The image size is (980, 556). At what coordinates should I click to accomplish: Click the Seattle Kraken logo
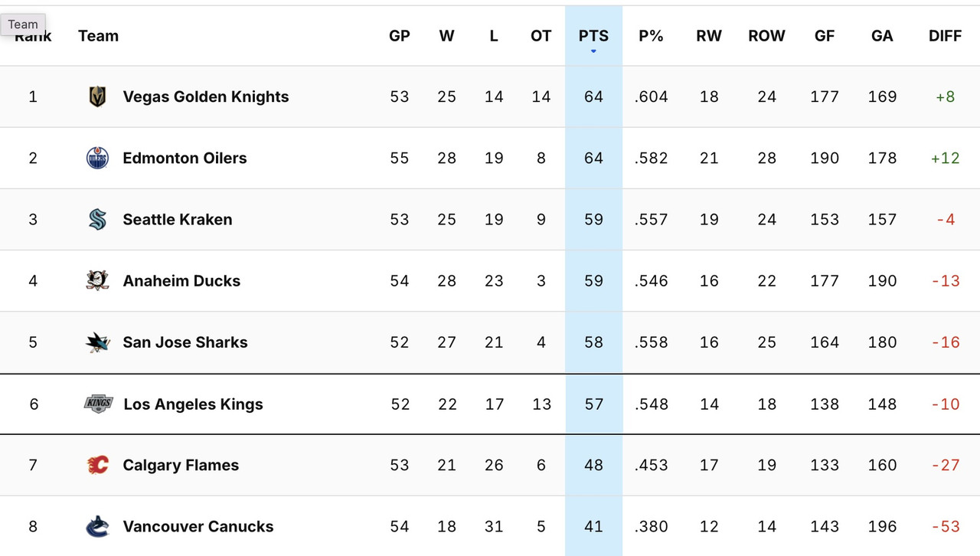coord(98,219)
